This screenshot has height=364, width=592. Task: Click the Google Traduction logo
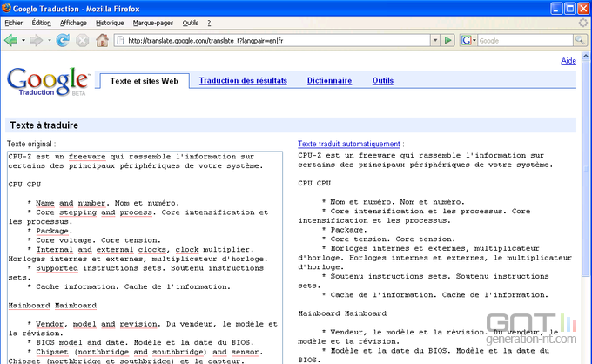[x=49, y=82]
